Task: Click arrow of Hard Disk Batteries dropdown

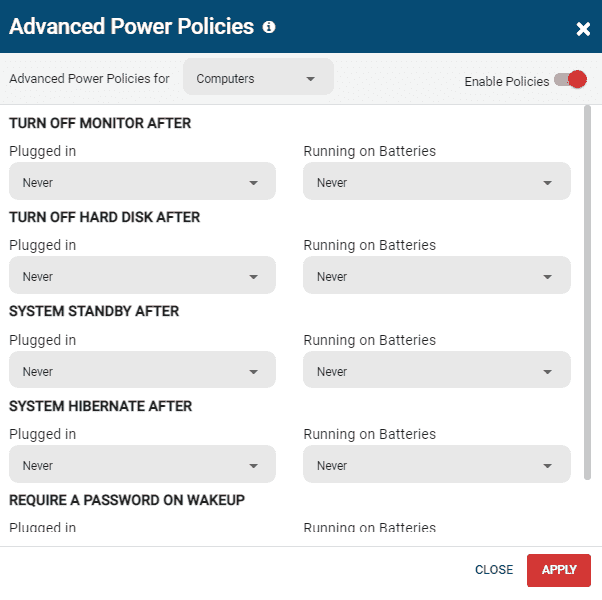Action: pos(548,277)
